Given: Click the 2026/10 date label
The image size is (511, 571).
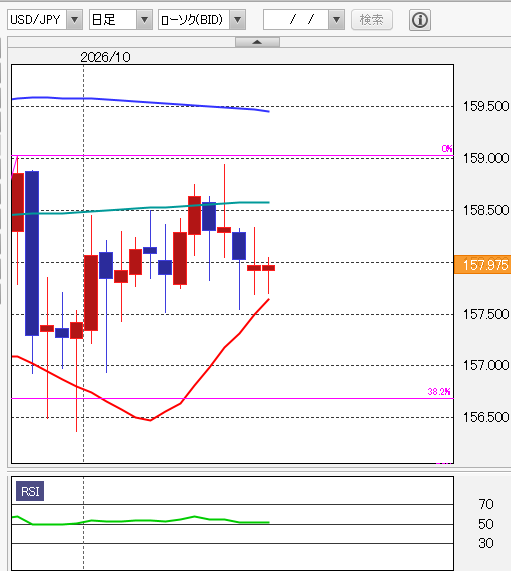Looking at the screenshot, I should point(105,57).
